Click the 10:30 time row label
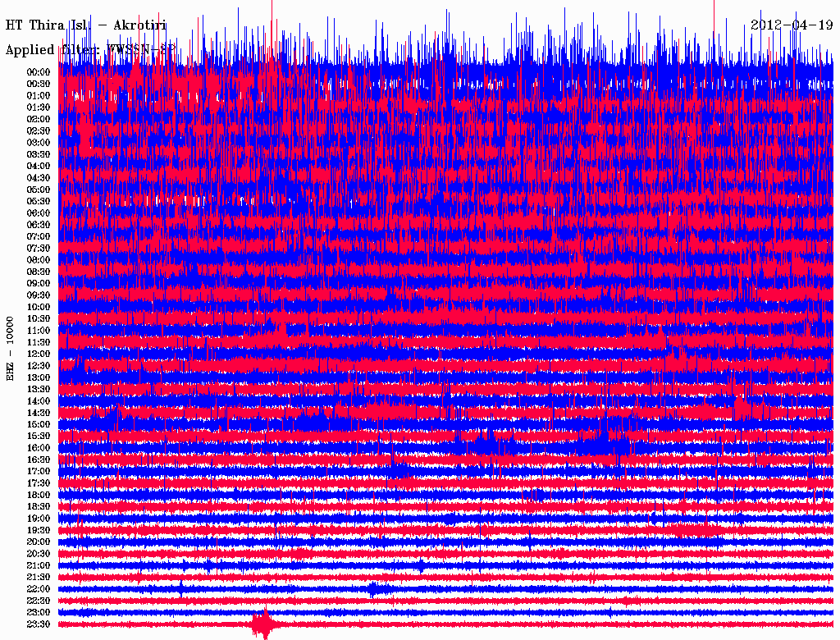Viewport: 840px width, 640px height. click(39, 318)
